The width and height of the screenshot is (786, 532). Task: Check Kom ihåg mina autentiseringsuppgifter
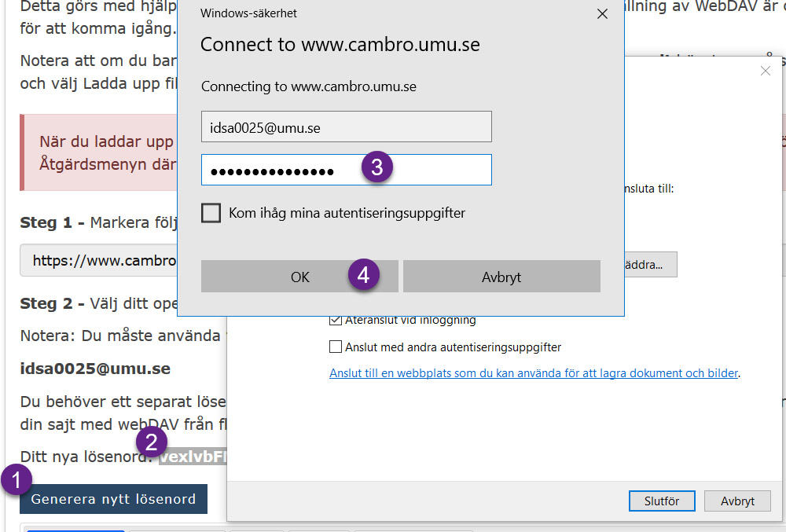point(211,213)
